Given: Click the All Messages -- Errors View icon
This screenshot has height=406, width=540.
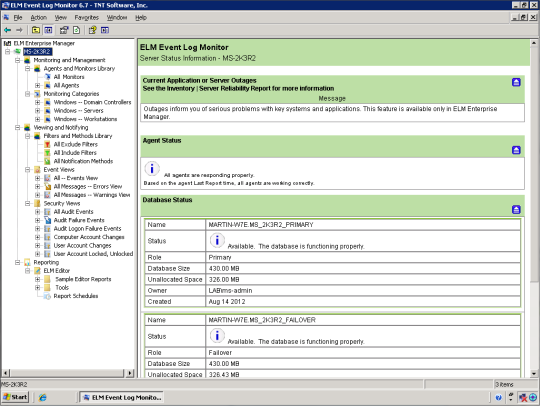Looking at the screenshot, I should (x=48, y=187).
